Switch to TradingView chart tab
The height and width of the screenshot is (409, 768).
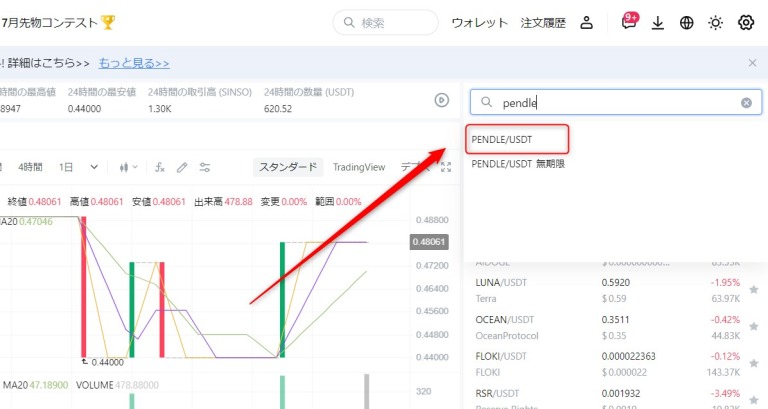(x=359, y=167)
